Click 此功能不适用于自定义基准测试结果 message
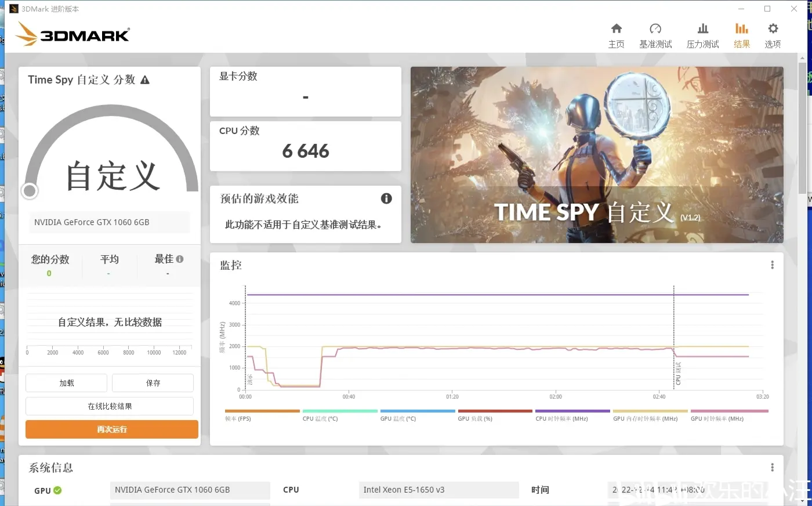812x506 pixels. 304,225
